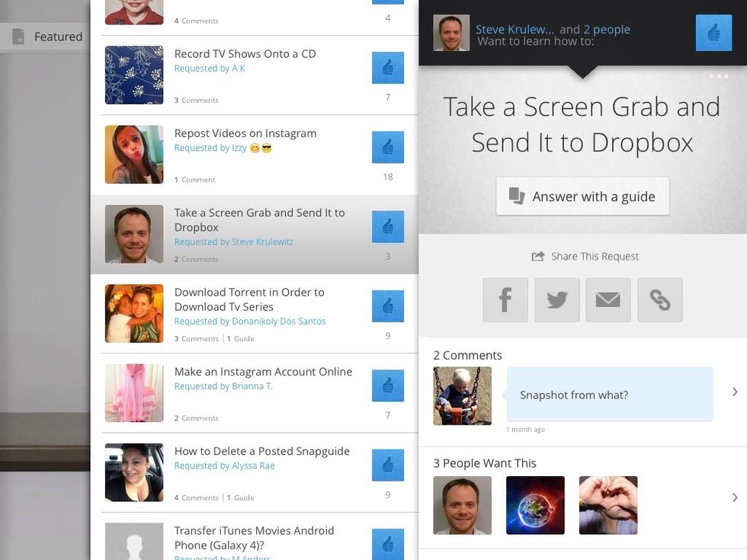Share the request on Facebook

(505, 299)
